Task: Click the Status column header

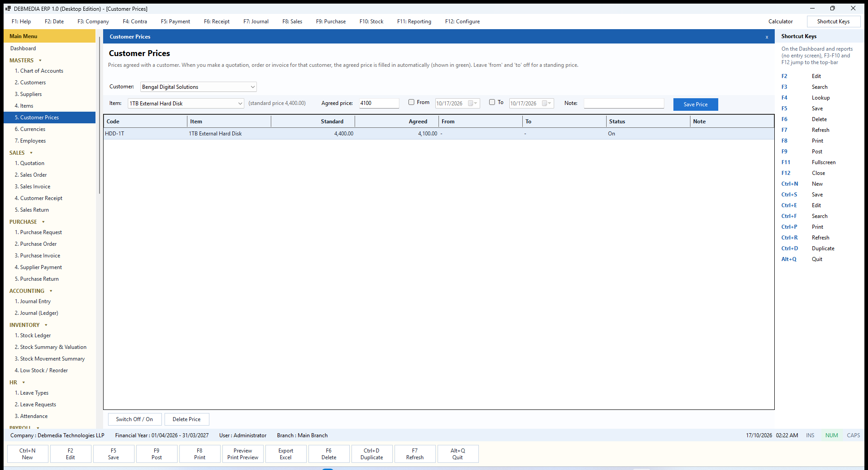Action: point(648,122)
